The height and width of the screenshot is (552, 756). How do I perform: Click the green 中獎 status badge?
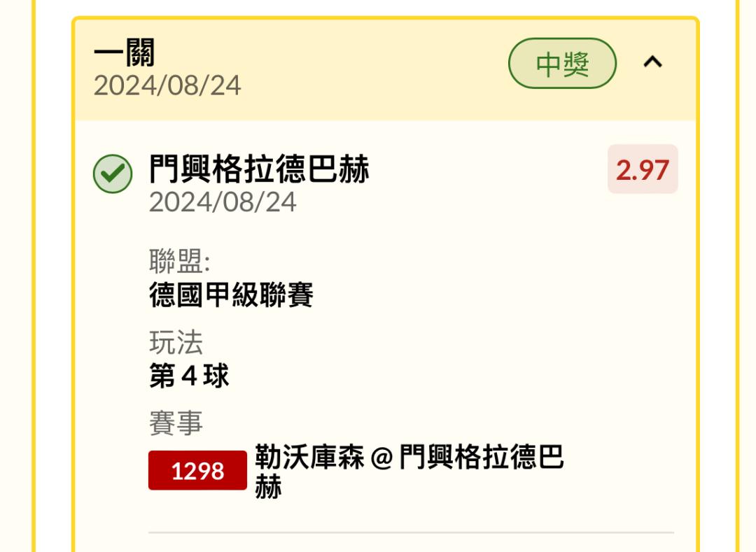(562, 64)
